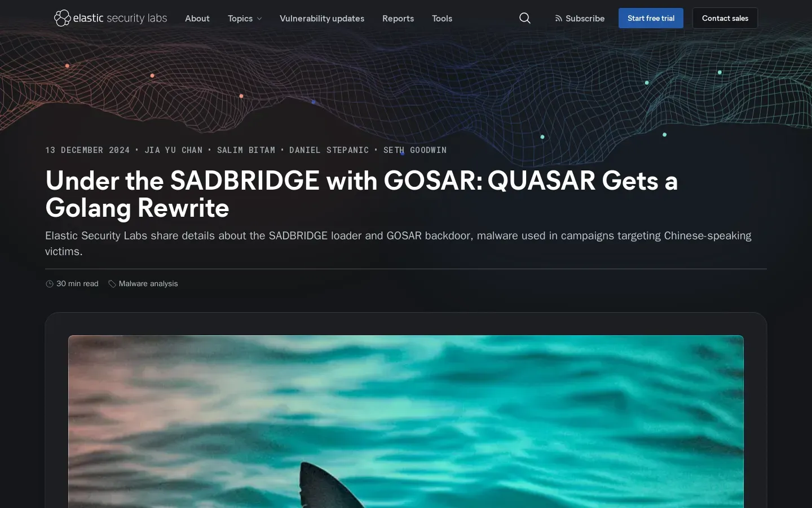Image resolution: width=812 pixels, height=508 pixels.
Task: Open Vulnerability updates section
Action: (x=322, y=19)
